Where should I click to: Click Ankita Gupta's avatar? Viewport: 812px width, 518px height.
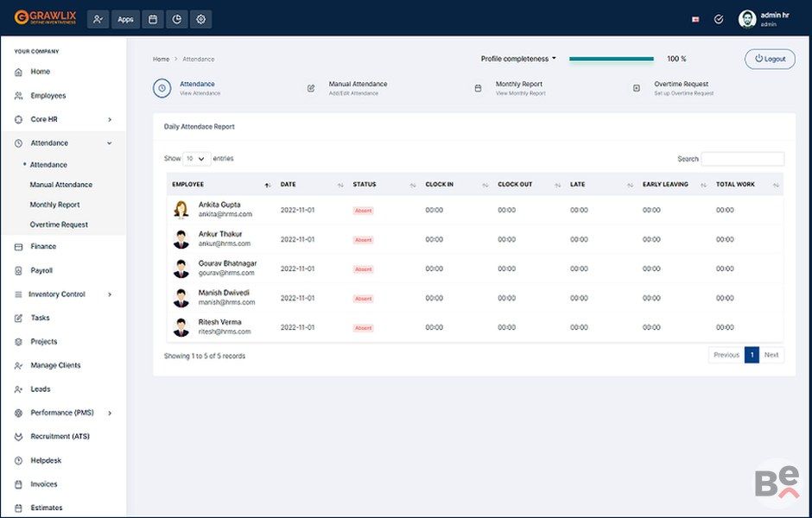coord(181,210)
